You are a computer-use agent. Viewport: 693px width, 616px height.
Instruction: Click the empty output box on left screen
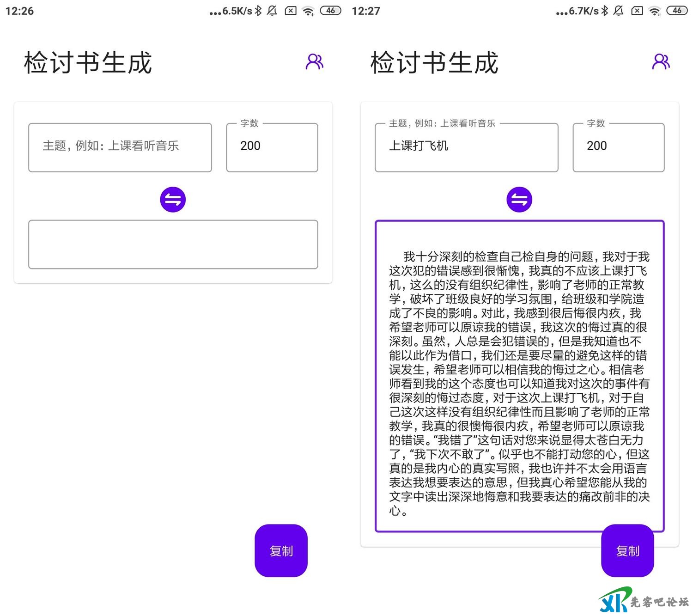pos(173,244)
